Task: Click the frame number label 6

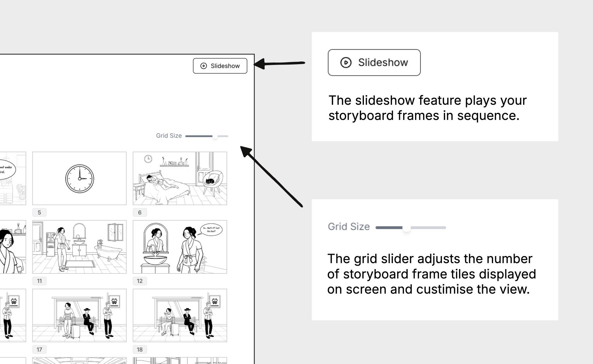Action: [x=140, y=212]
